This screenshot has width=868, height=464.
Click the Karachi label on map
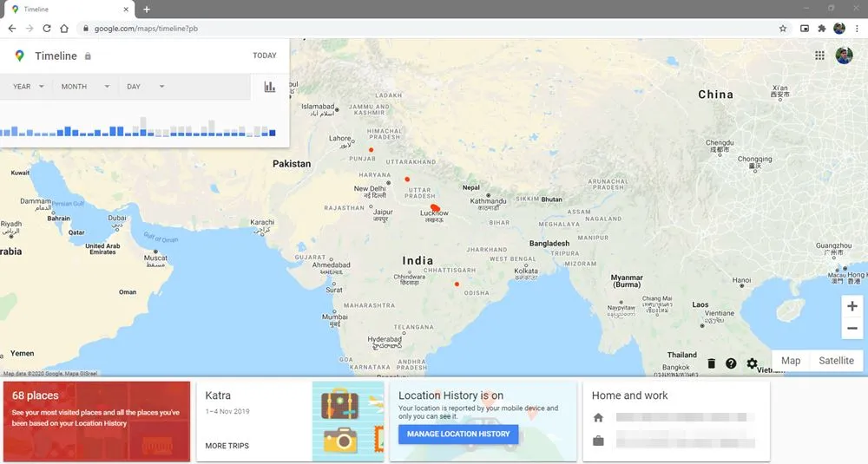(262, 225)
